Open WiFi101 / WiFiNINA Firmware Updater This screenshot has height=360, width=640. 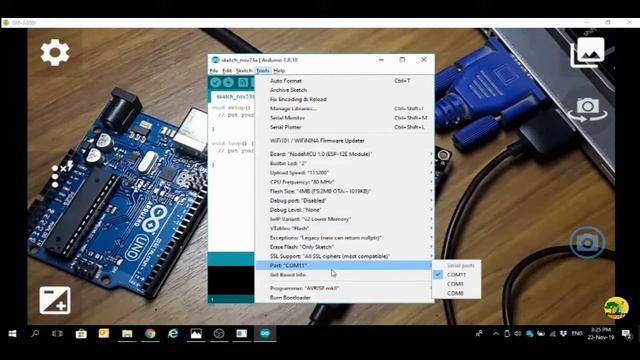(x=344, y=140)
